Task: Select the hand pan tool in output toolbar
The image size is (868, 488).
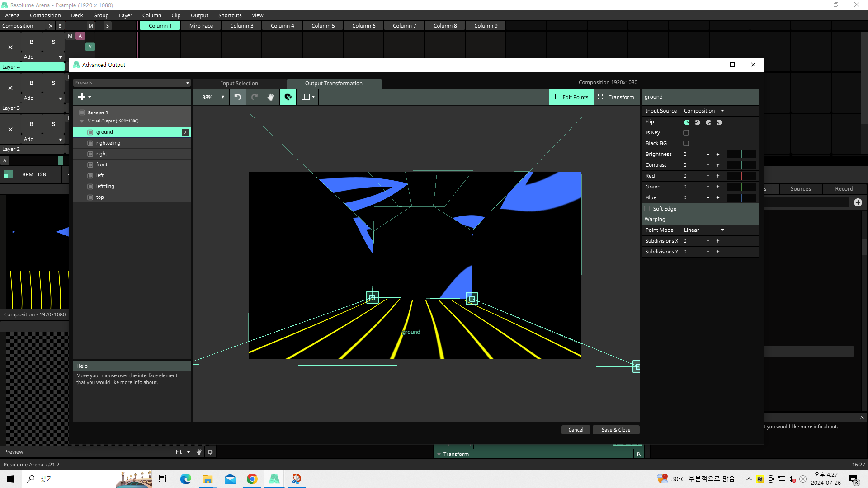Action: tap(271, 97)
